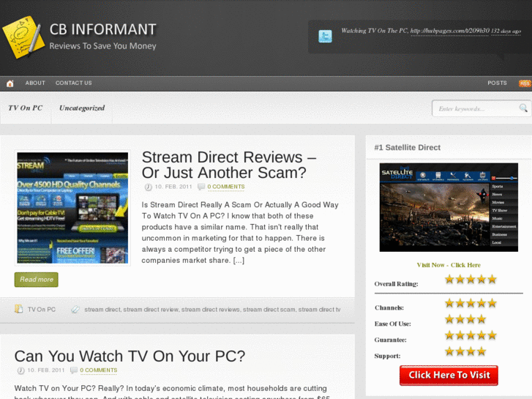532x399 pixels.
Task: Click the Twitter bird icon
Action: [325, 36]
